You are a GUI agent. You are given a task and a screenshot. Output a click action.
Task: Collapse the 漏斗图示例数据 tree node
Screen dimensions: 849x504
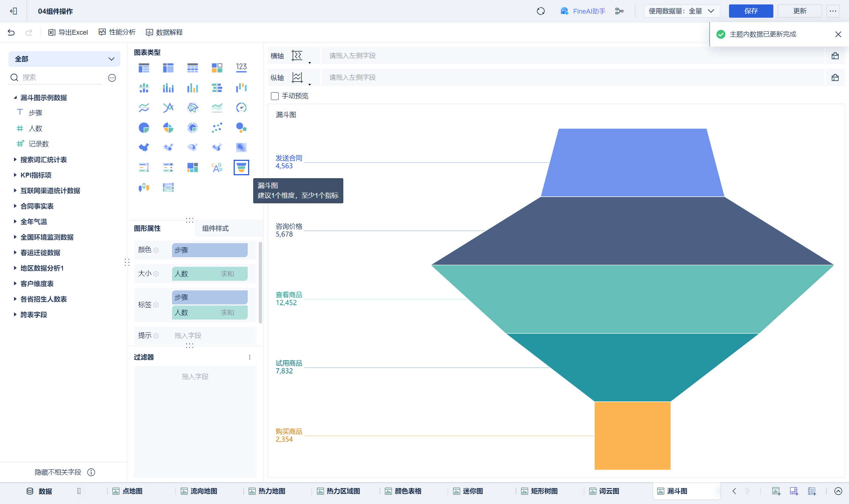tap(15, 98)
